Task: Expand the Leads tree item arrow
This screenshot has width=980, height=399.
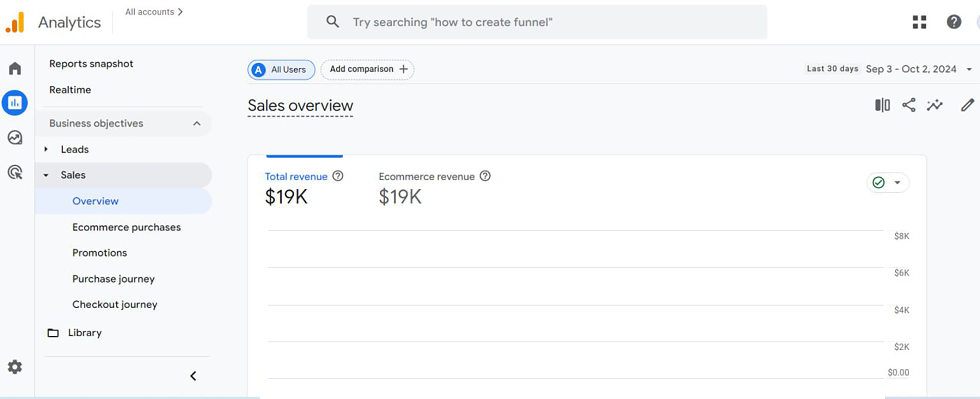Action: coord(46,149)
